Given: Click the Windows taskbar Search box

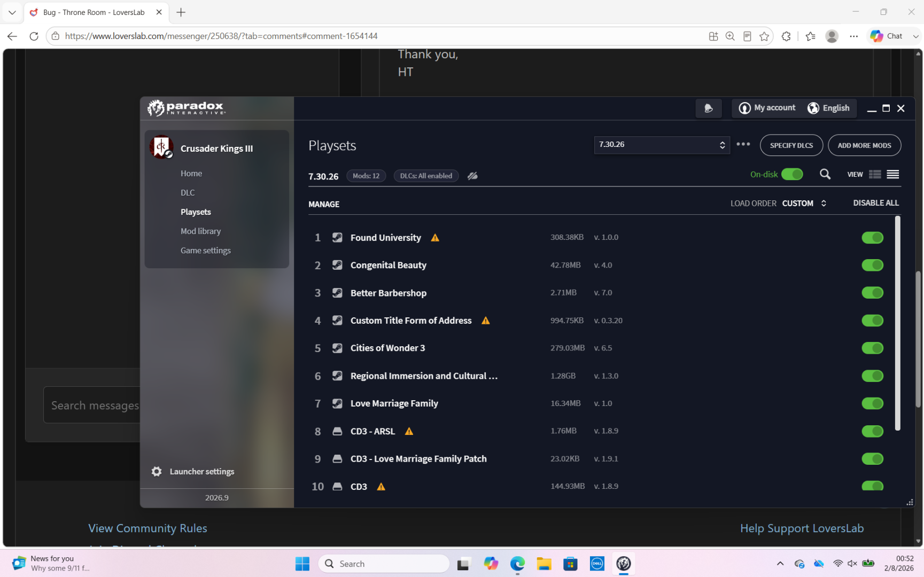Looking at the screenshot, I should click(x=384, y=564).
